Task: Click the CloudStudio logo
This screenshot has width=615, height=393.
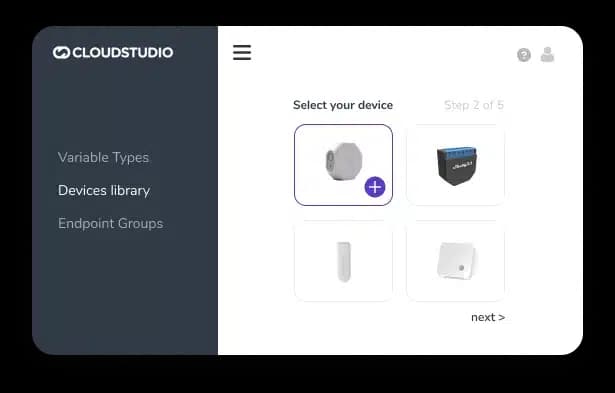Action: 113,53
